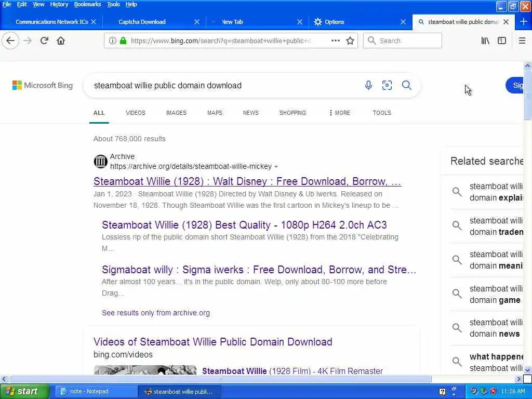Open the Firefox hamburger menu
Screen dimensions: 532x399
(x=522, y=41)
